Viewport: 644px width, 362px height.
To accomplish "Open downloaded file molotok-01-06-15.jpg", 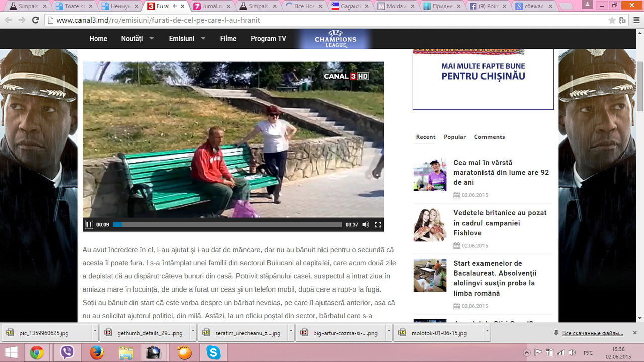I will pos(438,333).
